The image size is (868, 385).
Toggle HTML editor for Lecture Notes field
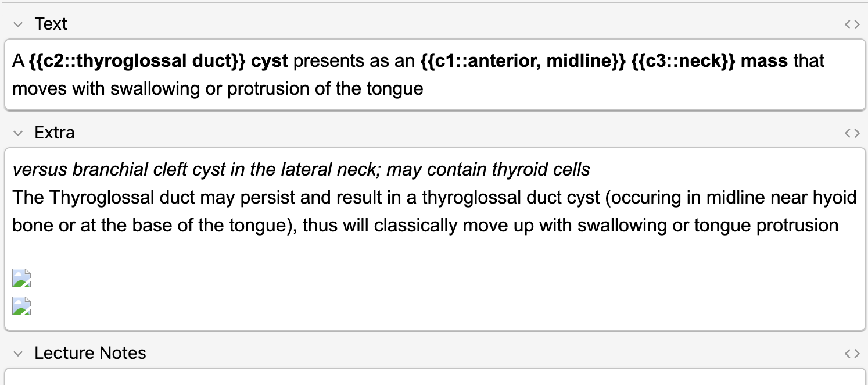(x=852, y=353)
